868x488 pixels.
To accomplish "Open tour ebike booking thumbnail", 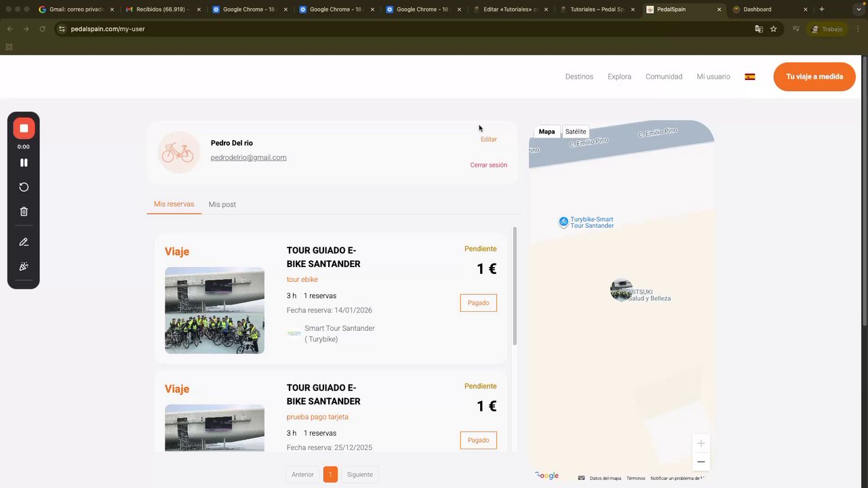I will tap(214, 310).
